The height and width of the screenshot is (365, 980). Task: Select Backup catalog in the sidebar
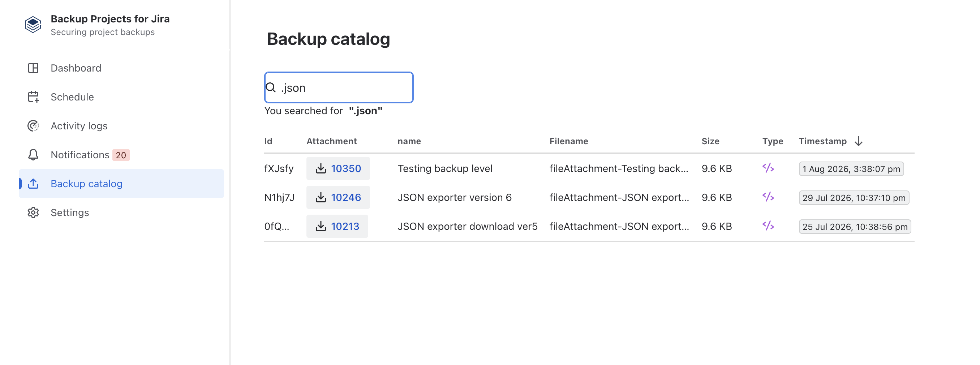(x=121, y=184)
